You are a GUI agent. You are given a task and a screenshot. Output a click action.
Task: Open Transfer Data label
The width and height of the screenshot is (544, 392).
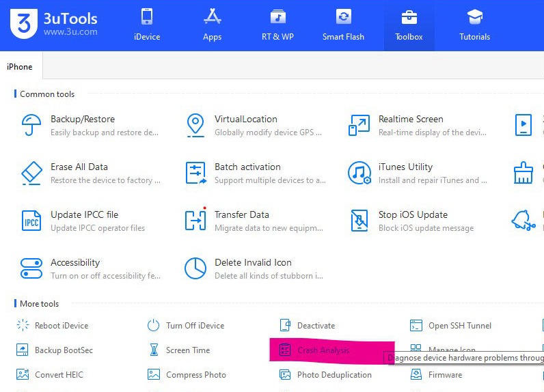tap(241, 215)
